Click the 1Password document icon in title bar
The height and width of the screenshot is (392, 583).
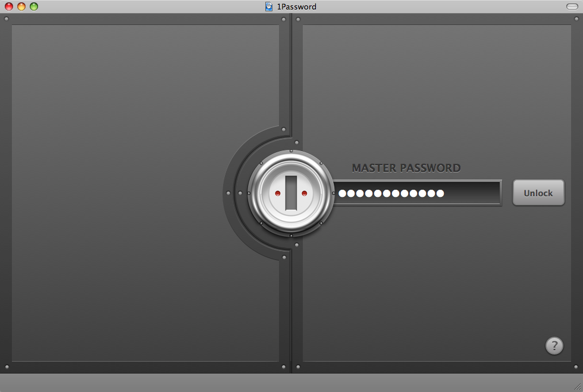268,7
